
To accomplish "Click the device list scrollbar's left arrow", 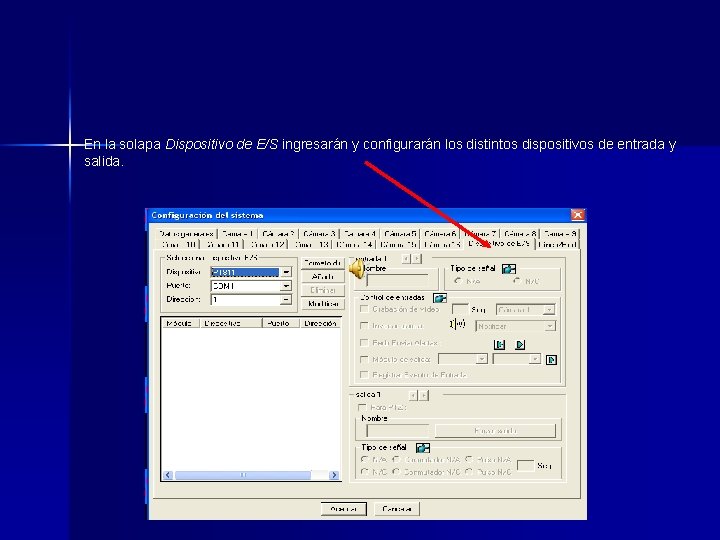I will click(x=168, y=475).
